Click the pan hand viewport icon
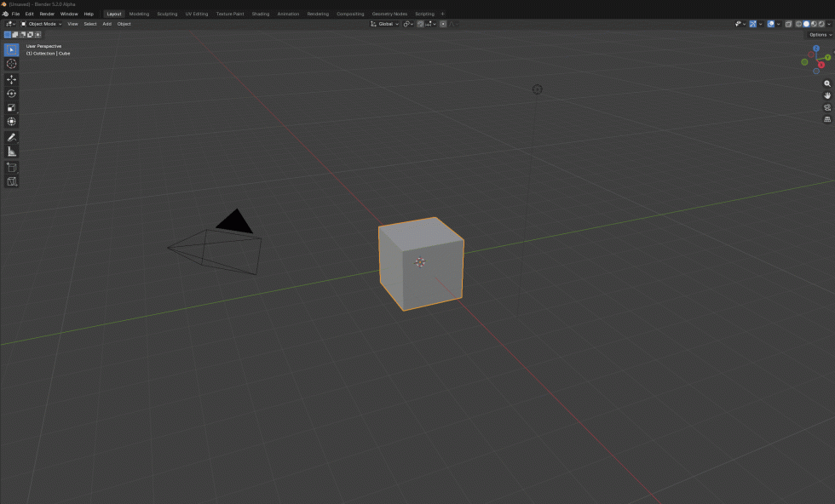Screen dimensions: 835x504 pyautogui.click(x=827, y=95)
